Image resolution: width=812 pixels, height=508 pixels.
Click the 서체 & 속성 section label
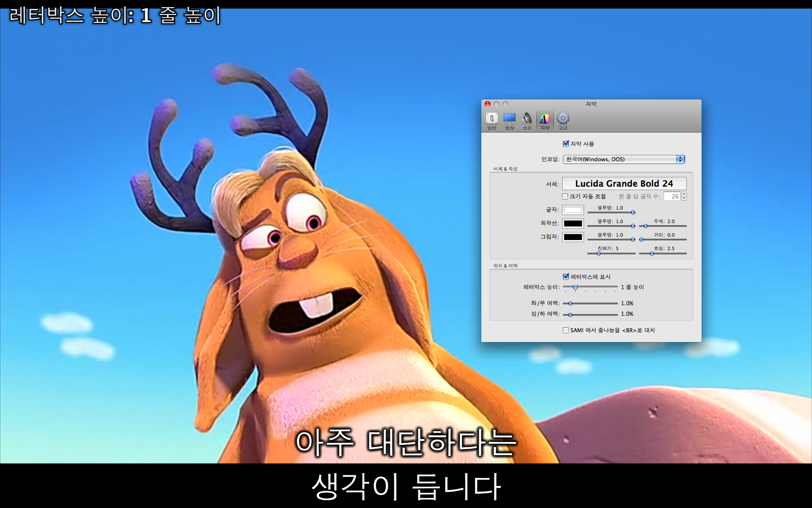505,169
